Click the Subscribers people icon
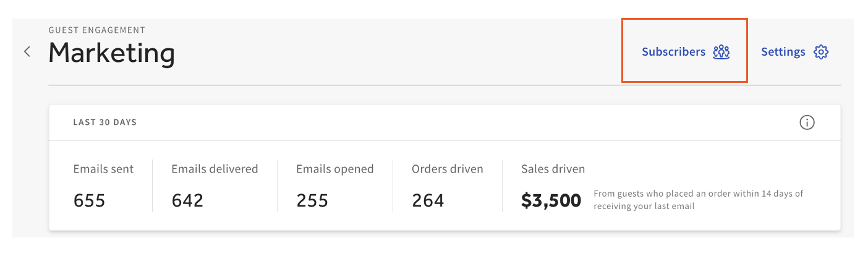This screenshot has width=868, height=261. [x=721, y=52]
